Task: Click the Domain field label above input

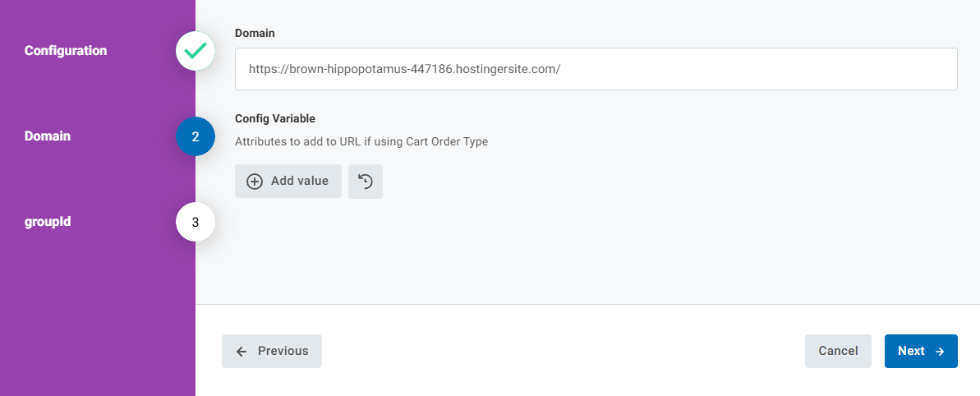Action: tap(255, 34)
